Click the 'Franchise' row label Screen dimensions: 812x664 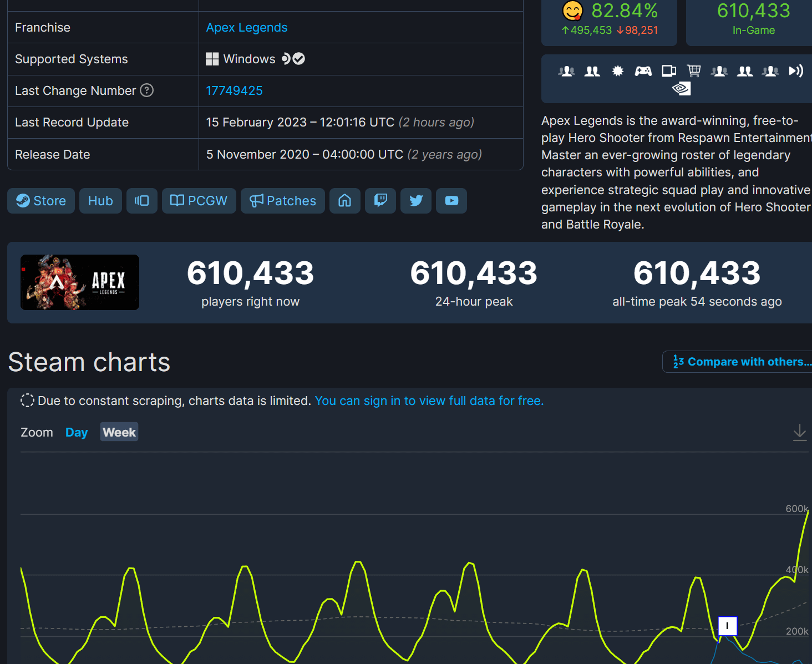tap(43, 28)
